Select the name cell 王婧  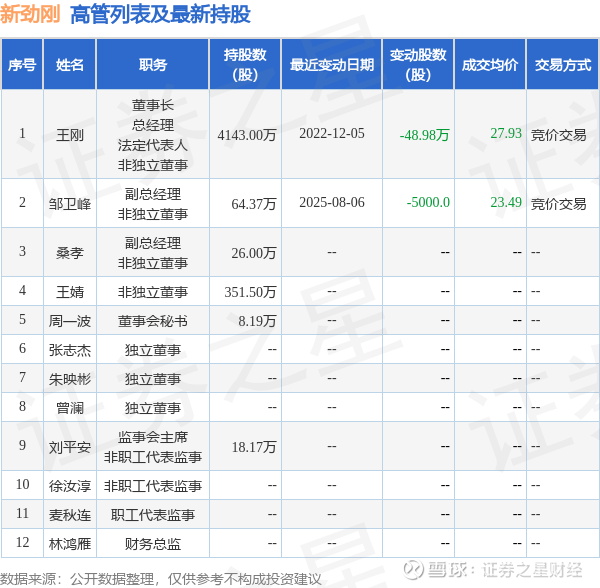pyautogui.click(x=70, y=292)
